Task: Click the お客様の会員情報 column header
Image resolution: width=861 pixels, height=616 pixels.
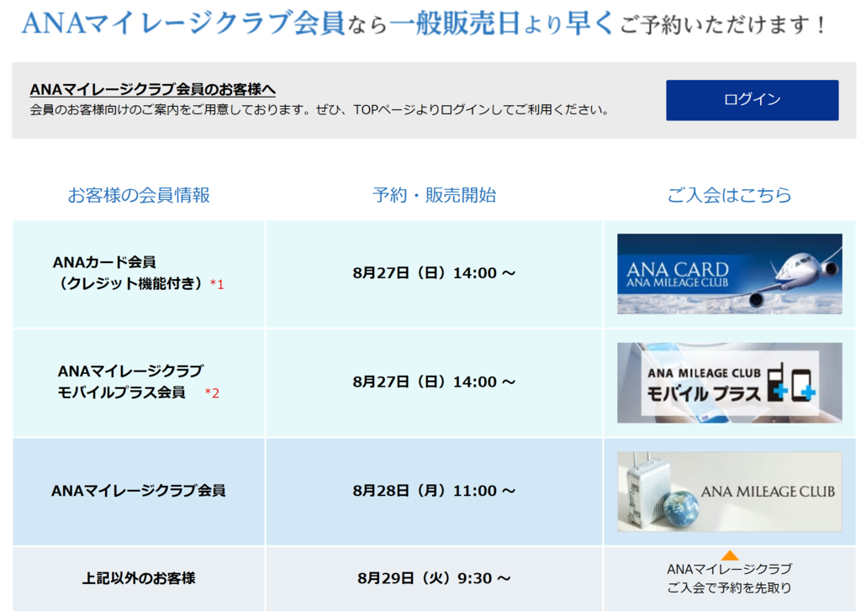Action: click(139, 195)
